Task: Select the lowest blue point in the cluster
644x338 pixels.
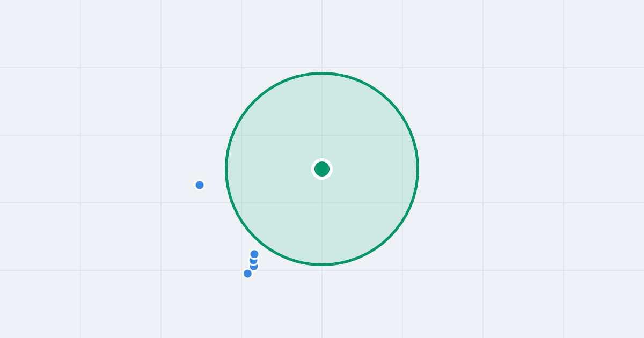Action: pos(247,274)
